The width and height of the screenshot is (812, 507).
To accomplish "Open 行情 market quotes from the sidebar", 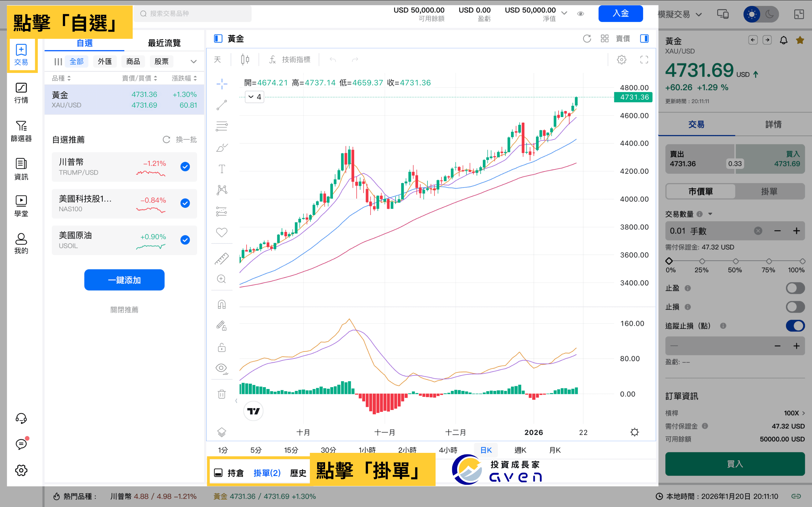I will [x=21, y=93].
